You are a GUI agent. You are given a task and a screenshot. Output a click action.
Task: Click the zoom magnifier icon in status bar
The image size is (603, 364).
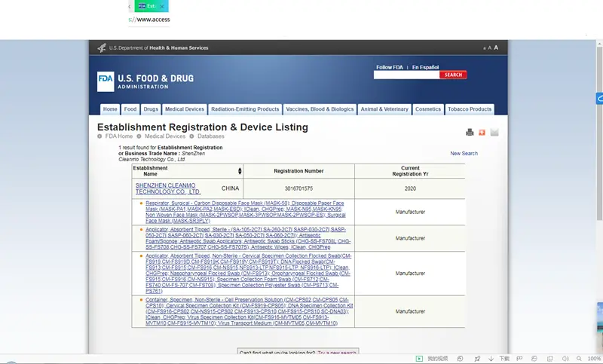(x=579, y=359)
